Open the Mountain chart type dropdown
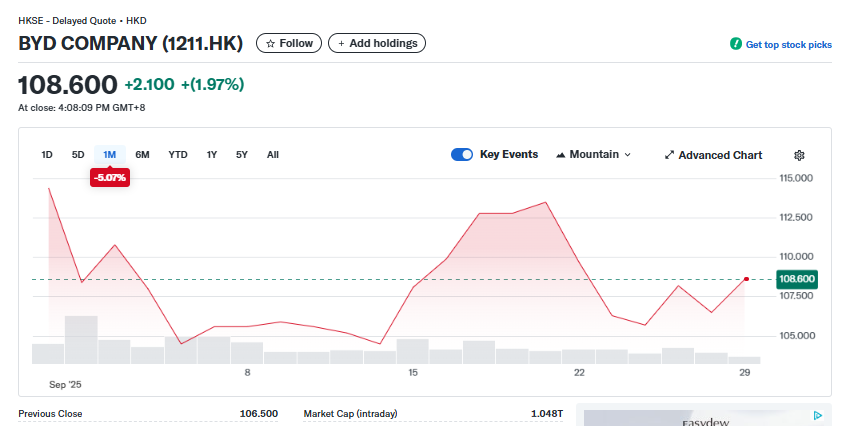This screenshot has width=841, height=426. [x=594, y=155]
